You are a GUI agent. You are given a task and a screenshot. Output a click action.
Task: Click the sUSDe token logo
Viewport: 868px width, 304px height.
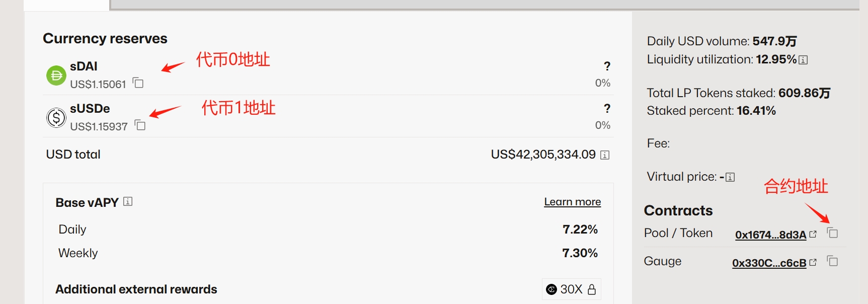[56, 118]
